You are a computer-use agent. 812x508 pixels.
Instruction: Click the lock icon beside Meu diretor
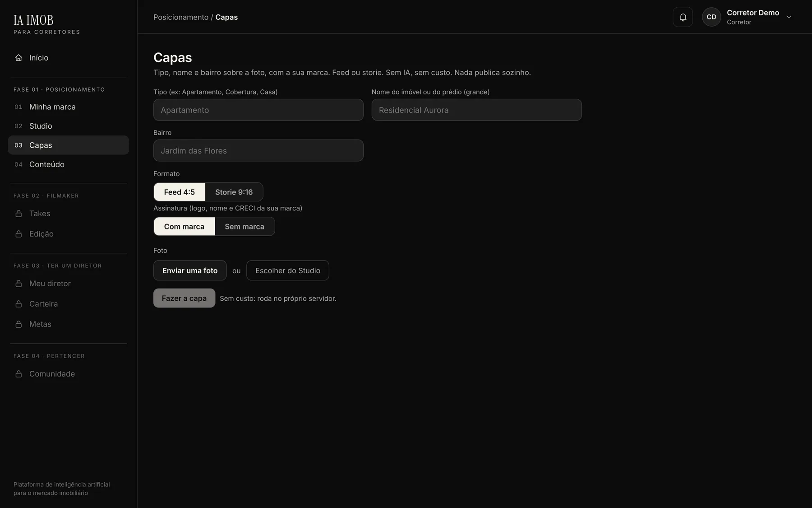(x=18, y=284)
